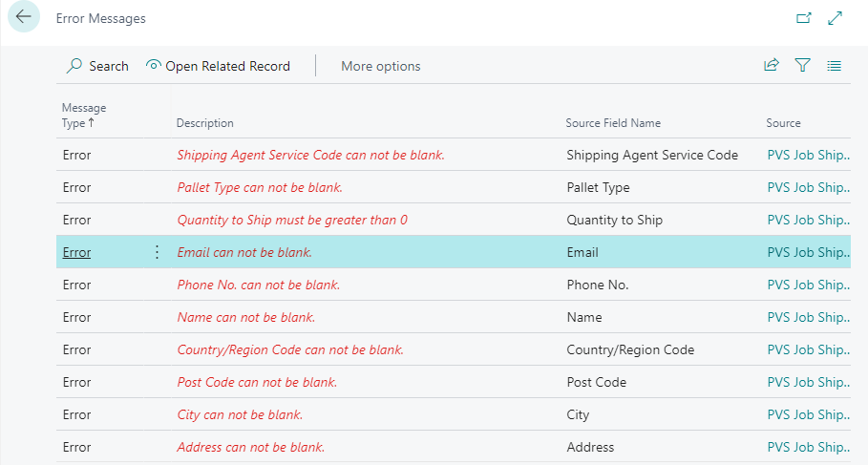The image size is (868, 465).
Task: Open PVS Job Ship link in Address row
Action: point(808,447)
